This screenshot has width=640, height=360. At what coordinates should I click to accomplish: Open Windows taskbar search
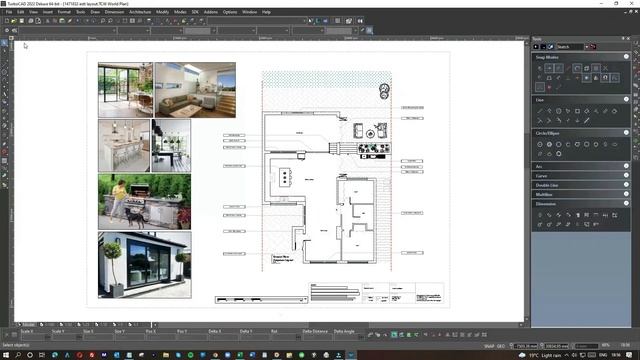pyautogui.click(x=18, y=355)
